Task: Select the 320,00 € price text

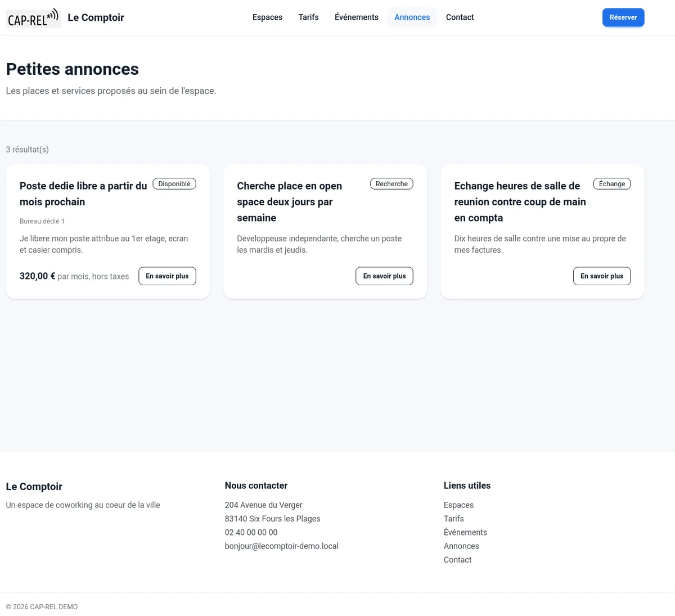Action: click(x=38, y=276)
